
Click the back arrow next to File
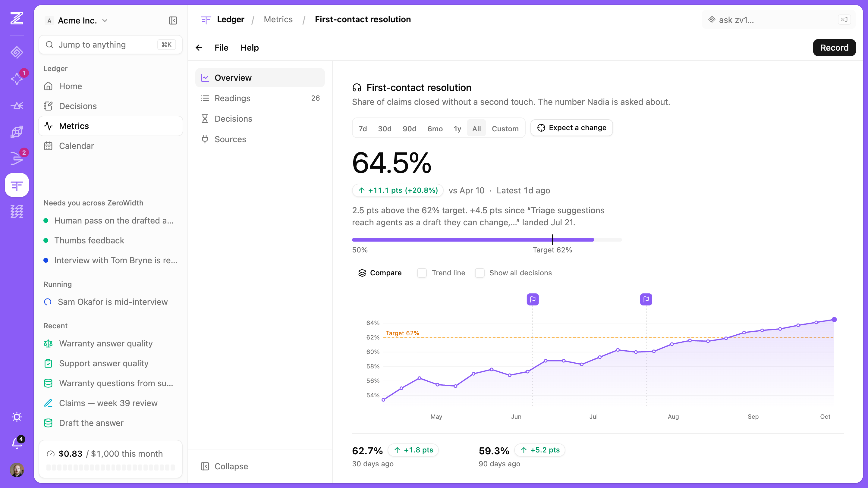199,48
